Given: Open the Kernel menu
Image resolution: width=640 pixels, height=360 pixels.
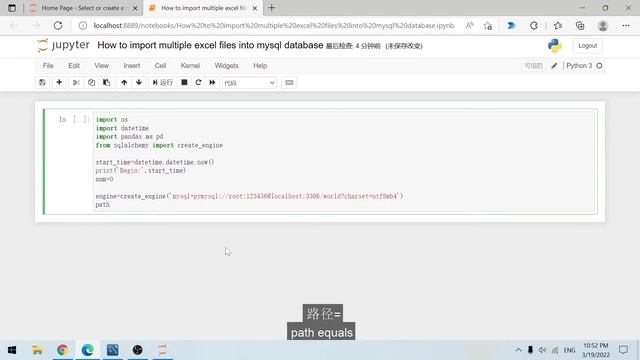Looking at the screenshot, I should pyautogui.click(x=190, y=66).
